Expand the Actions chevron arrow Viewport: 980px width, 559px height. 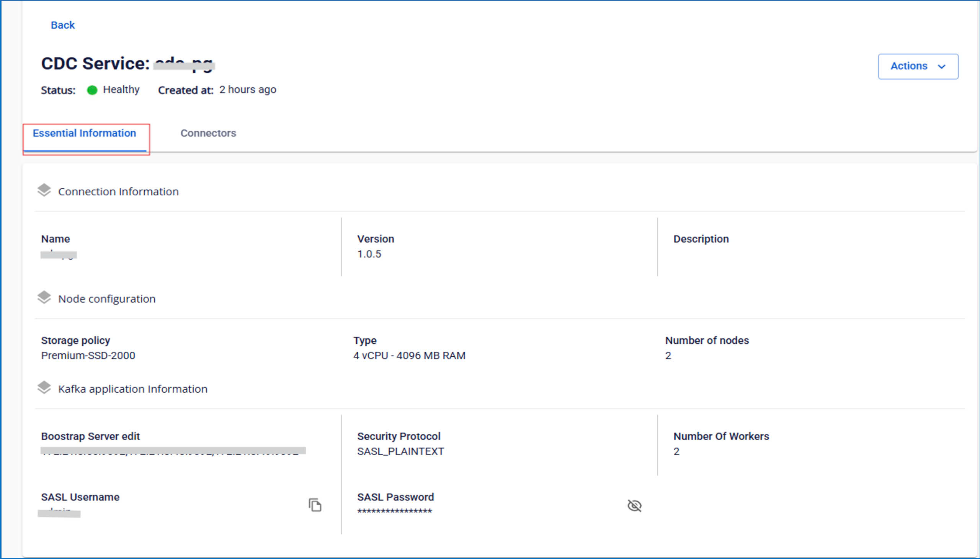[x=941, y=67]
